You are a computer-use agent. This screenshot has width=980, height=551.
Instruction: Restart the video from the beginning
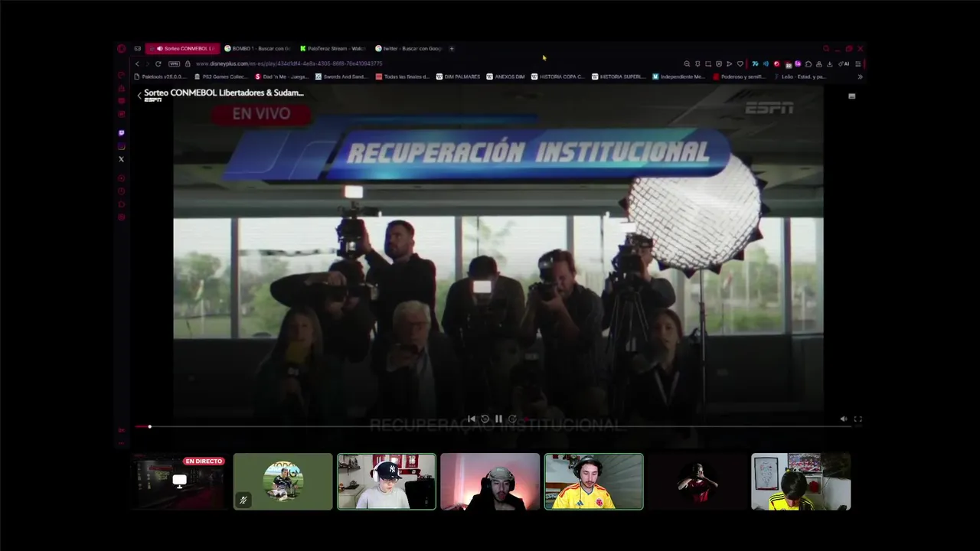(471, 419)
